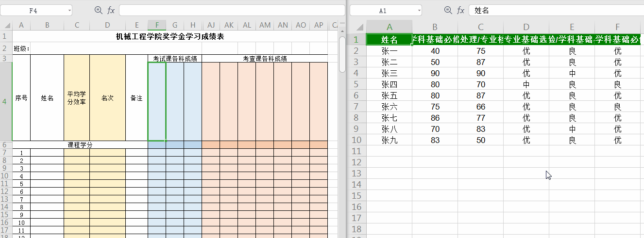Click the select-all corner in right sheet
644x238 pixels.
click(358, 27)
